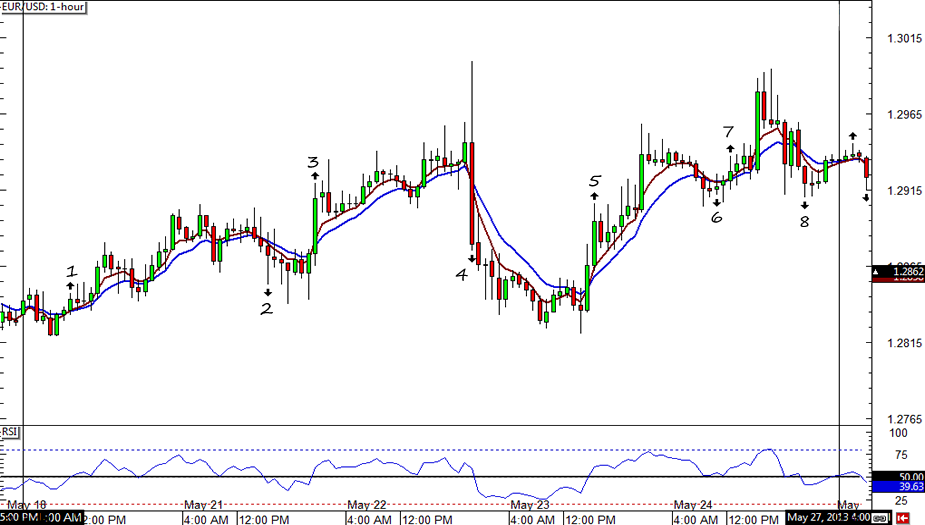Toggle the chain link icon on time axis
Viewport: 925px width, 525px height.
881,519
